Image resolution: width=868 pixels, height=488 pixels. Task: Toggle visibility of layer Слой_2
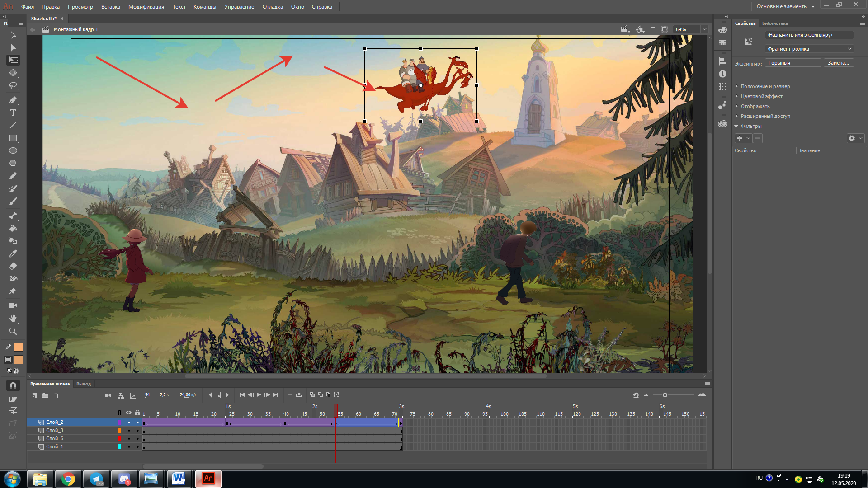click(x=129, y=422)
